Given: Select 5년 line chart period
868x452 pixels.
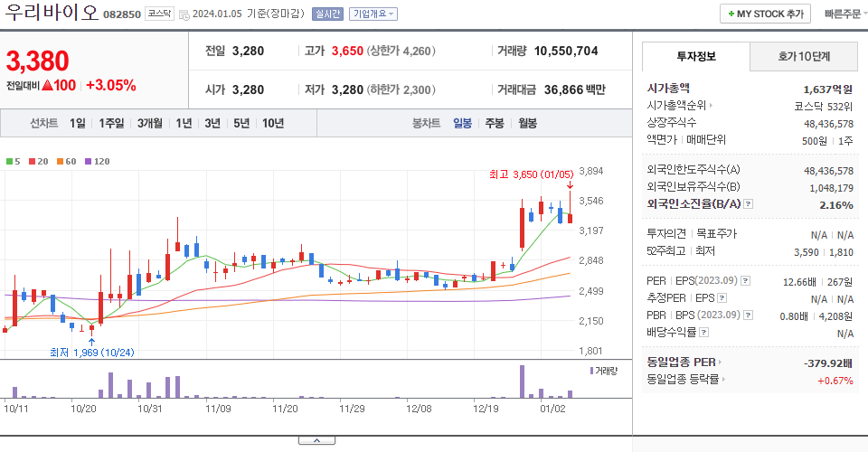Looking at the screenshot, I should point(241,123).
